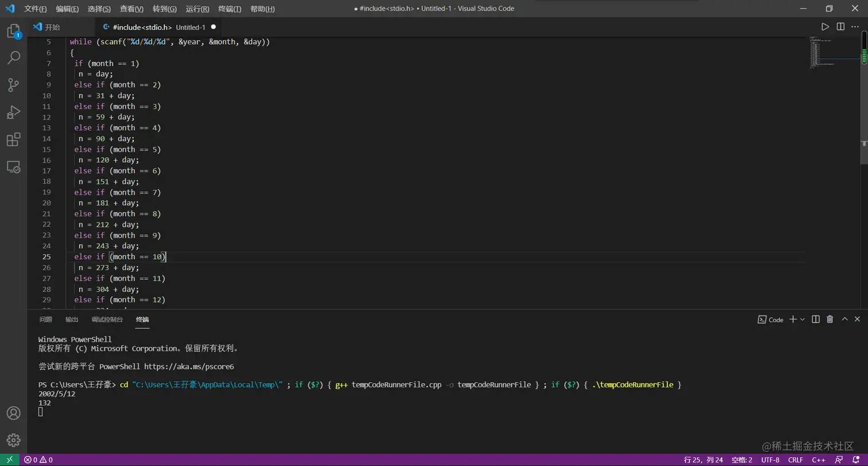
Task: Open the 终端(T) menu
Action: coord(230,9)
